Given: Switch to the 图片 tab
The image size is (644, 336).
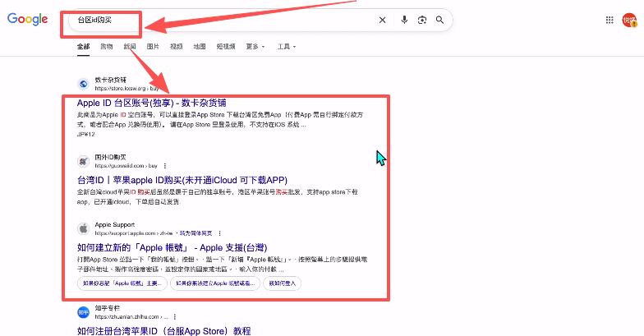Looking at the screenshot, I should [153, 46].
